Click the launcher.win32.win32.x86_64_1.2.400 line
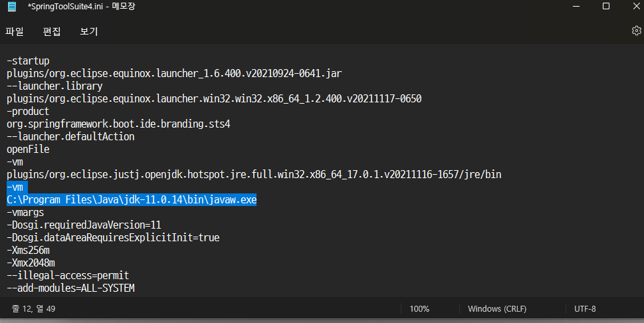The height and width of the screenshot is (323, 644). click(x=214, y=98)
